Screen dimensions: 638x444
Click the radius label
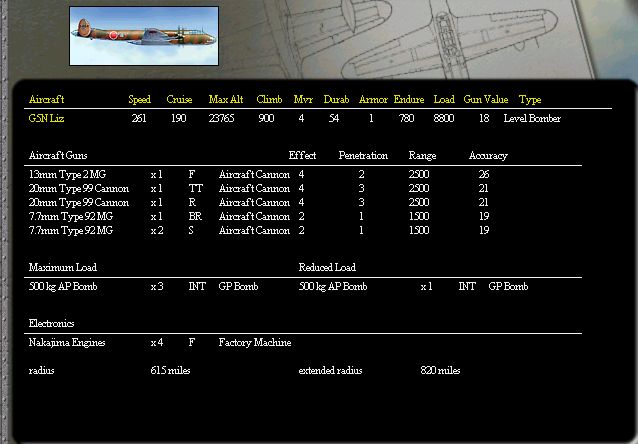pos(41,370)
